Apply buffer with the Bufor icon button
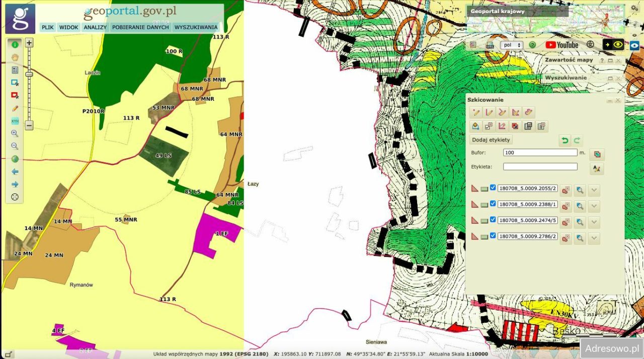This screenshot has width=644, height=359. tap(597, 154)
